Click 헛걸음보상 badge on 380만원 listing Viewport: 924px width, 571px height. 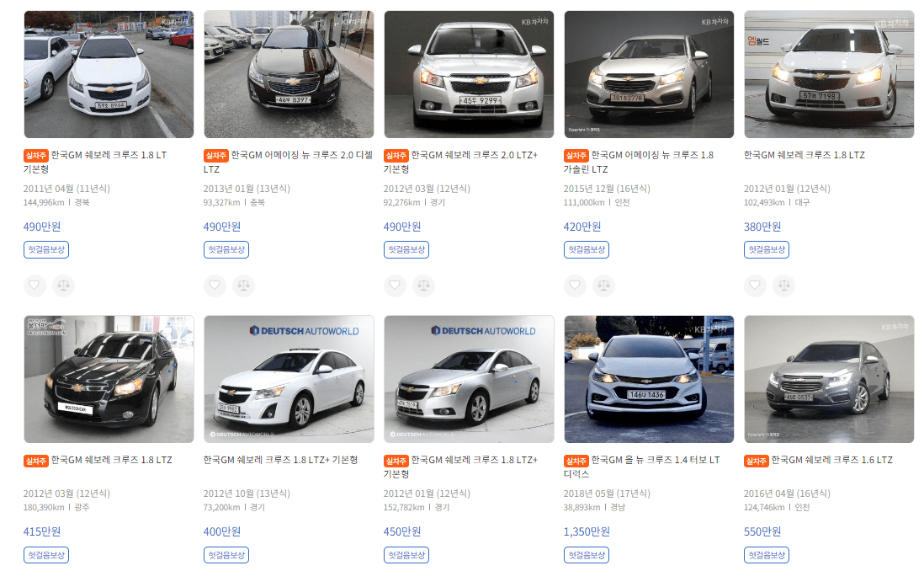click(767, 249)
